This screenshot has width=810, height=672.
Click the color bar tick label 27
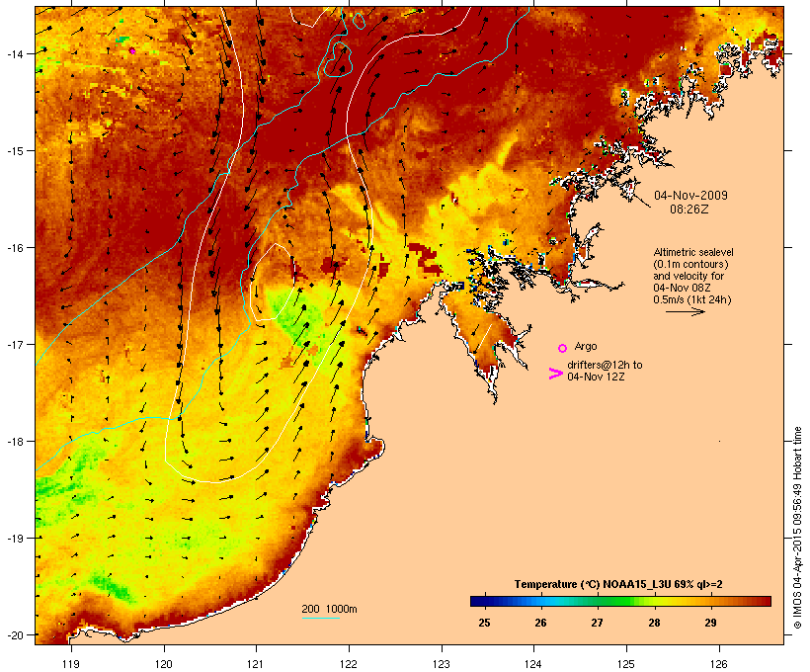click(x=598, y=623)
